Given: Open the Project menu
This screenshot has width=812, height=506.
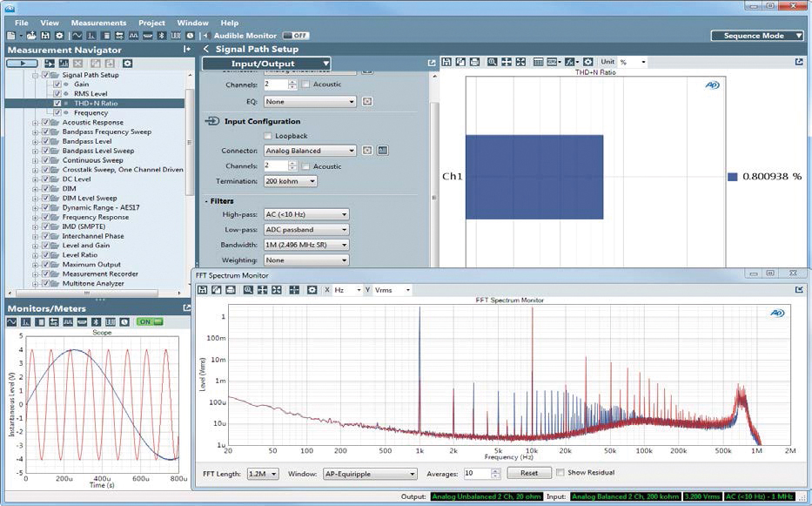Looking at the screenshot, I should [x=151, y=23].
